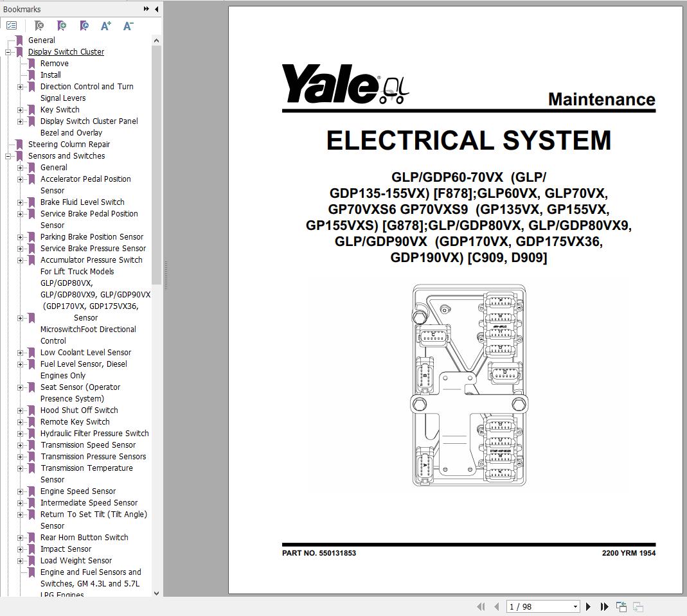Open the Steering Column Repair bookmark

point(69,145)
